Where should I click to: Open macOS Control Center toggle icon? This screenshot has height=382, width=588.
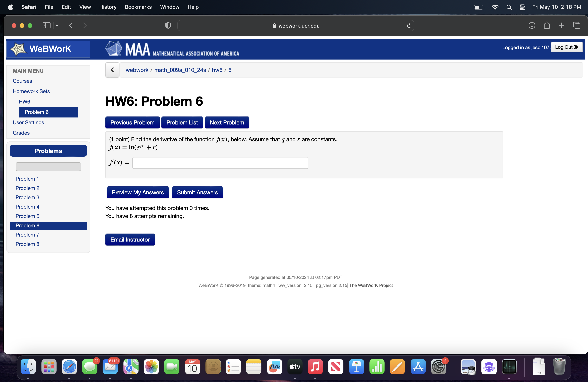click(522, 7)
